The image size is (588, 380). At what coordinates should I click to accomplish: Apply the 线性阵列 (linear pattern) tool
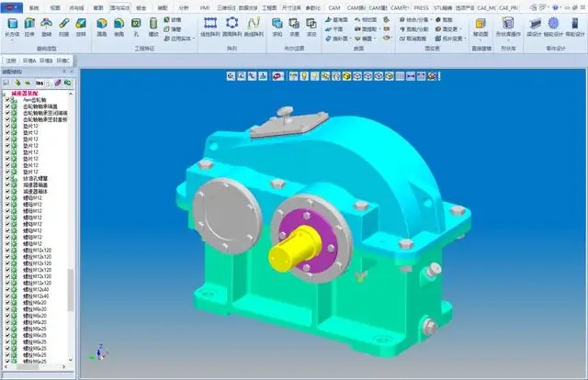[210, 27]
